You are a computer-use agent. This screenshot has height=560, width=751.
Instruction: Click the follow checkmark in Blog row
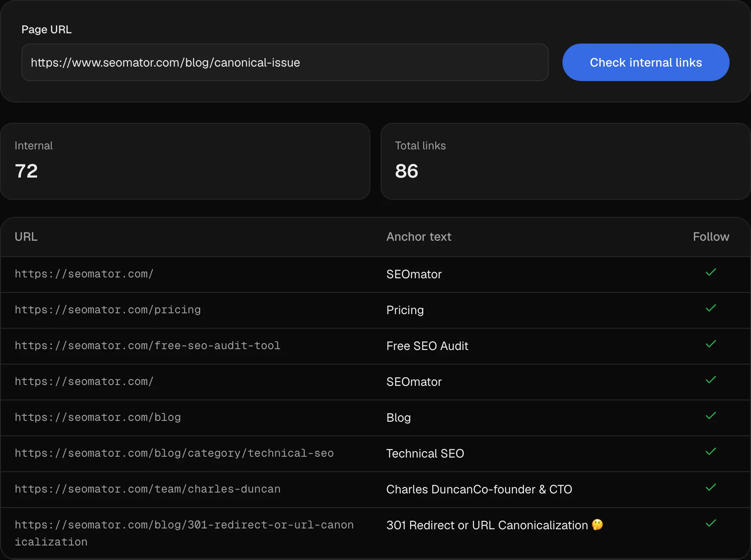tap(711, 416)
